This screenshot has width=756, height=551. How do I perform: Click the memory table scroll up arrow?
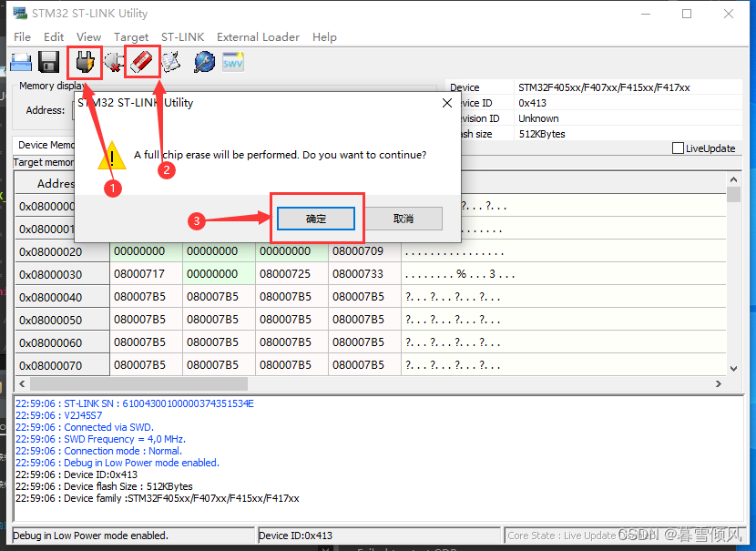coord(734,179)
